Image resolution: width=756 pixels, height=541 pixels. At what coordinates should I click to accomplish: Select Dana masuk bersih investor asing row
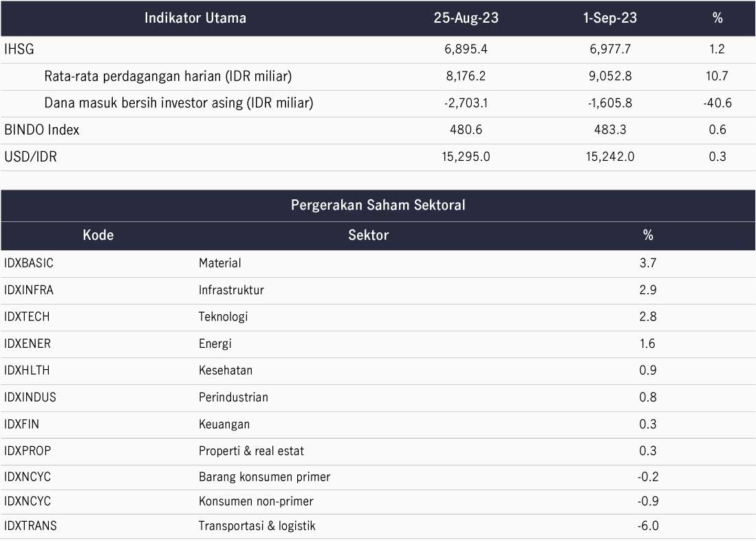click(378, 104)
